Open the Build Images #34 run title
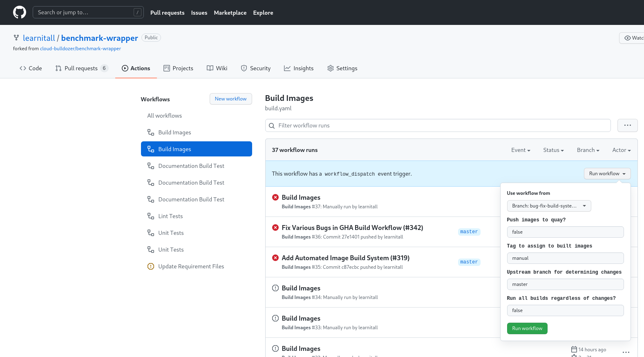Image resolution: width=644 pixels, height=357 pixels. click(301, 288)
